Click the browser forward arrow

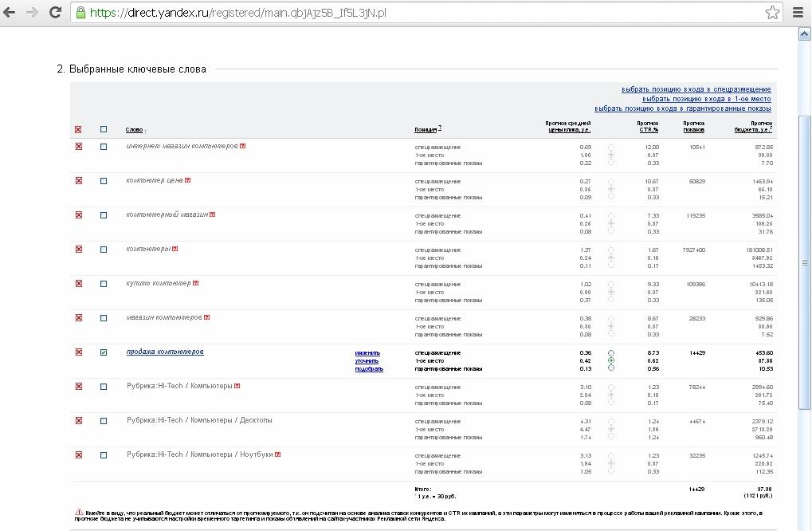(32, 13)
